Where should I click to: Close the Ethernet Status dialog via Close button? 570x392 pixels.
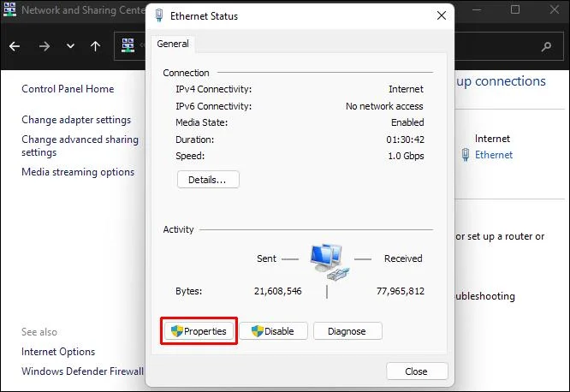pyautogui.click(x=417, y=371)
